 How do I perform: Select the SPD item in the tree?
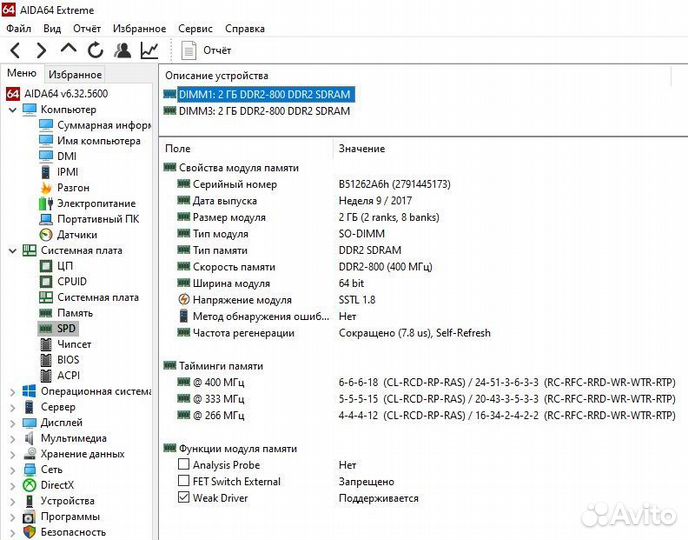pyautogui.click(x=66, y=327)
